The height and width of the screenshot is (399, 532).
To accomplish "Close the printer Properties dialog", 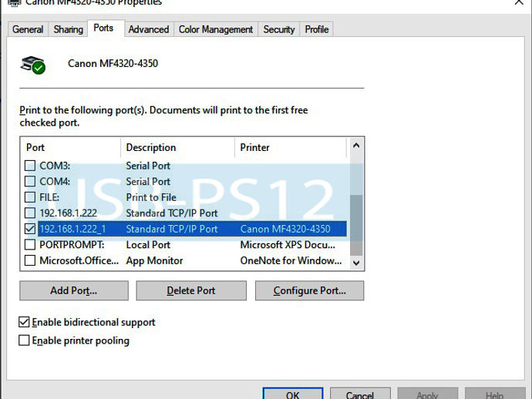I will [519, 2].
